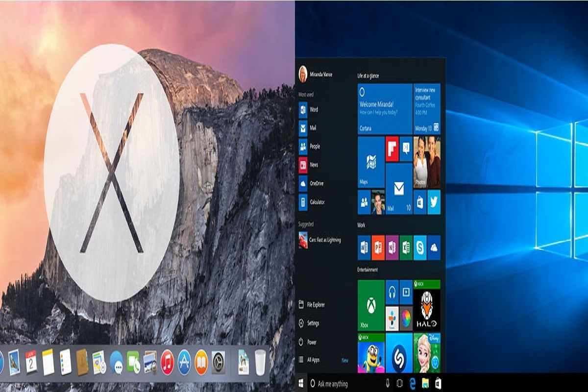The width and height of the screenshot is (588, 392).
Task: Launch the App Store dock icon
Action: 184,363
